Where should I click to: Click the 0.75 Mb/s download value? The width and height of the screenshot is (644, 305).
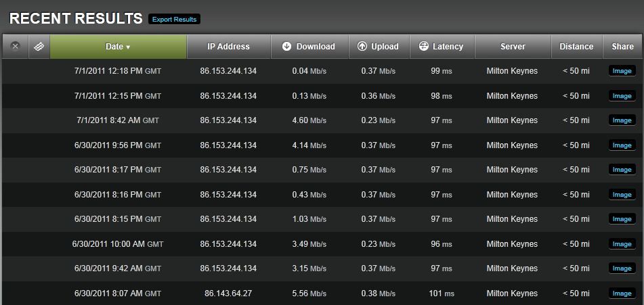[309, 169]
